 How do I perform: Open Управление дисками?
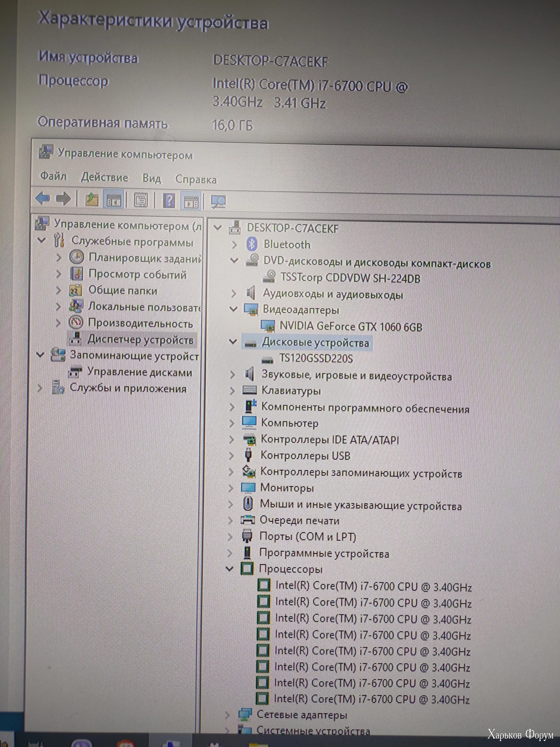(139, 372)
